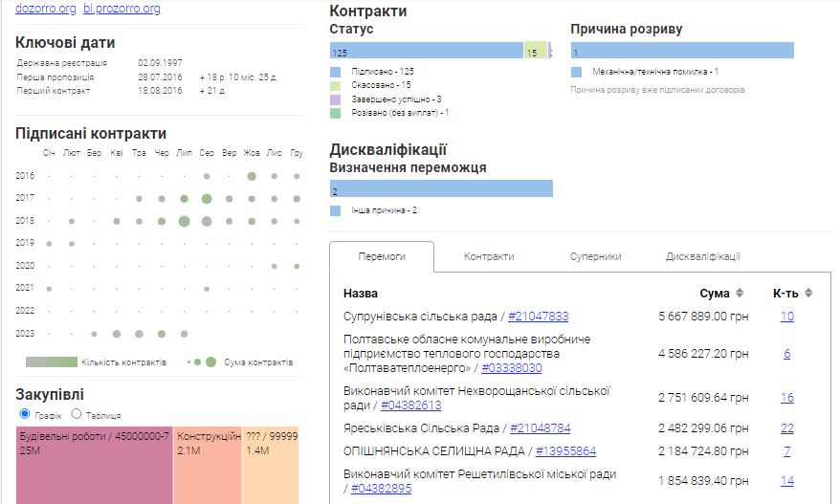Switch to the Дискваліфікації tab
The height and width of the screenshot is (504, 840).
pyautogui.click(x=702, y=256)
